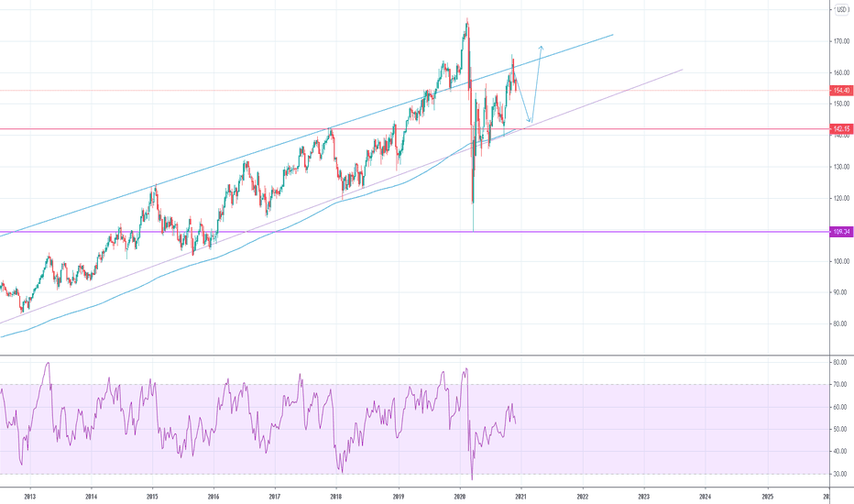The height and width of the screenshot is (504, 854).
Task: Click the 130.00 price axis label
Action: (x=841, y=167)
